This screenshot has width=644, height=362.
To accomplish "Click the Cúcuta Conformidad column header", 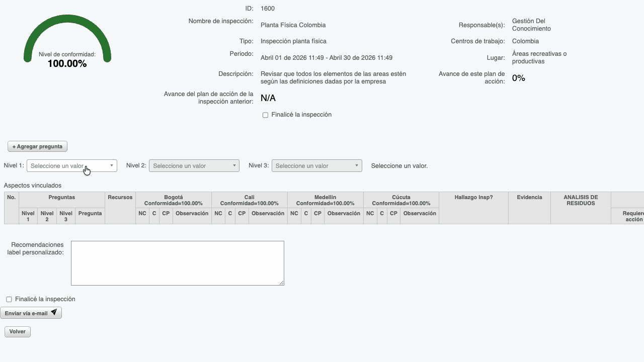I will pyautogui.click(x=402, y=200).
